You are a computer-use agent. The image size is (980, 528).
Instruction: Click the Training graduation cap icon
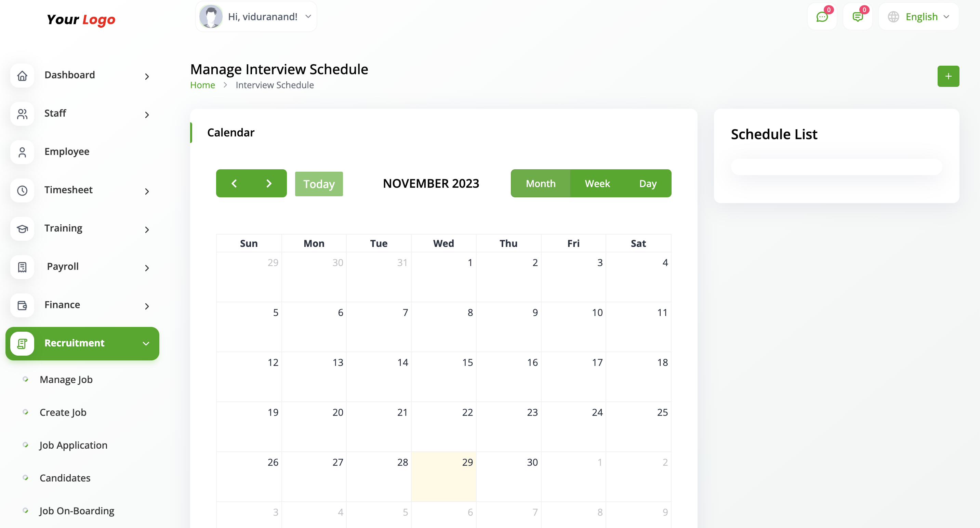(23, 229)
